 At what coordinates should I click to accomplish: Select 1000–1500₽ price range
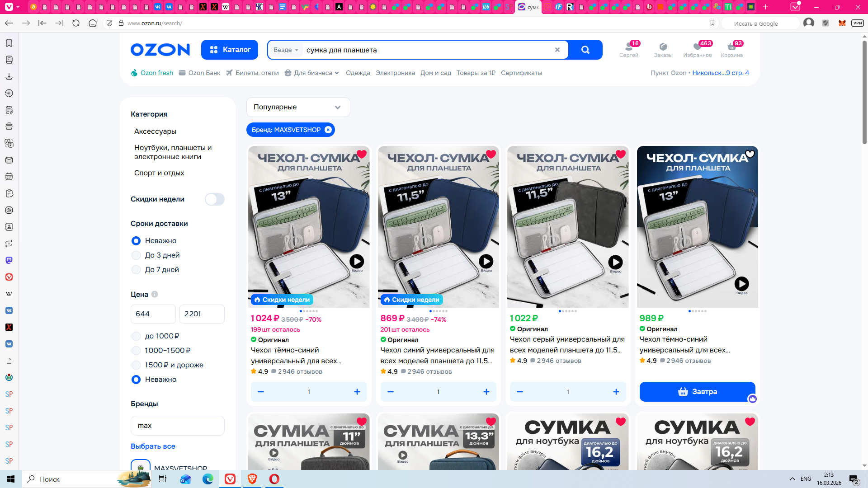(136, 351)
